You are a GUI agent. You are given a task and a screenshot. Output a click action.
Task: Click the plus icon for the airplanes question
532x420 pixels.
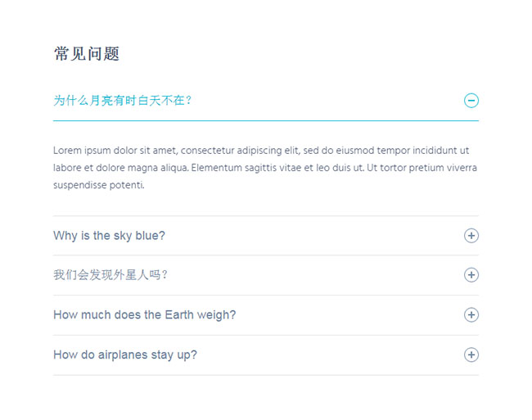tap(471, 355)
